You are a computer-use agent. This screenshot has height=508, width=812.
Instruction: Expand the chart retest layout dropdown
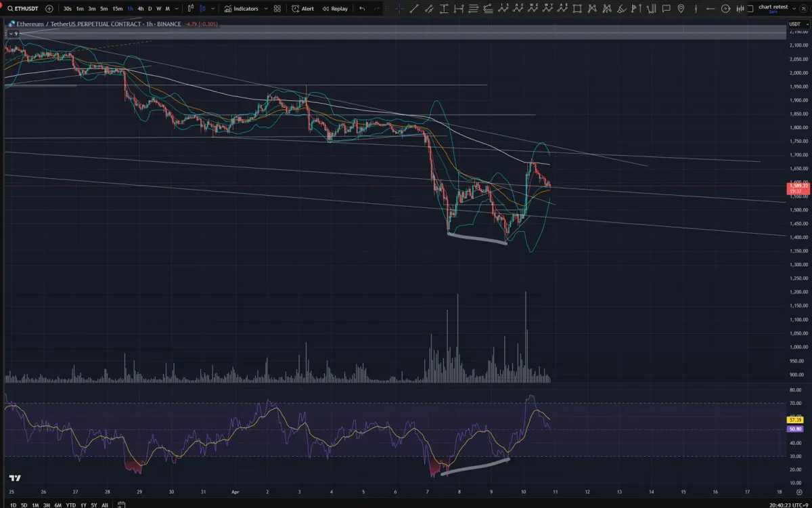[x=794, y=9]
